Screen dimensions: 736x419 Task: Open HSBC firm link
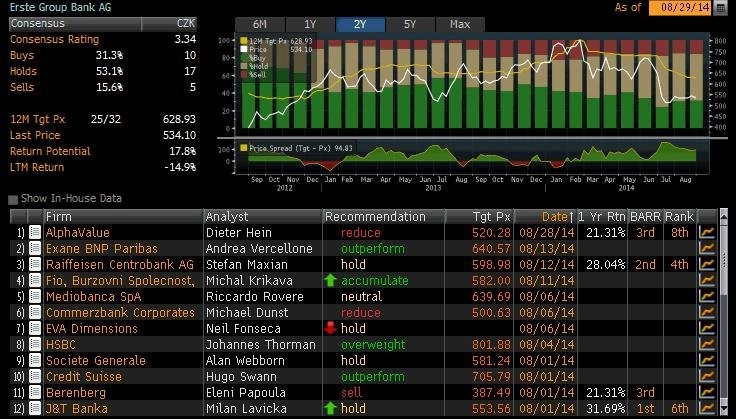coord(61,344)
